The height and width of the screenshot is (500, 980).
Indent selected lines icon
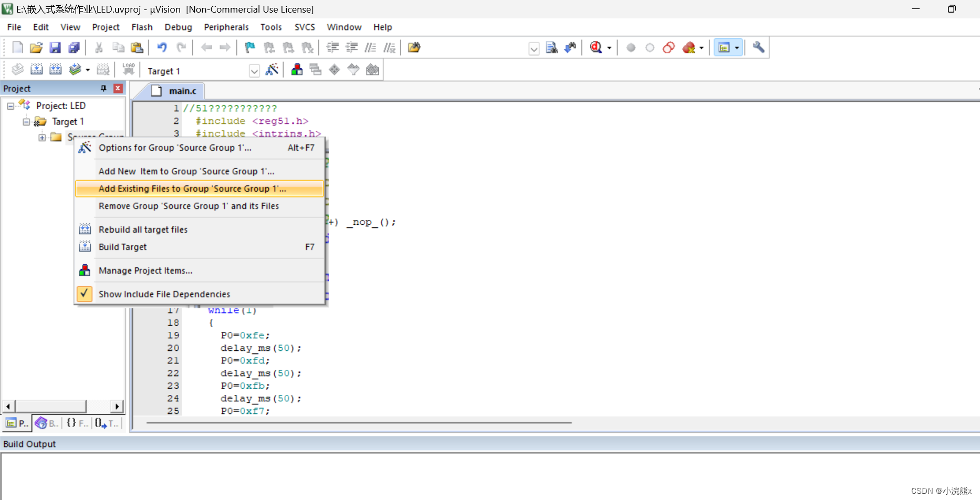(332, 48)
